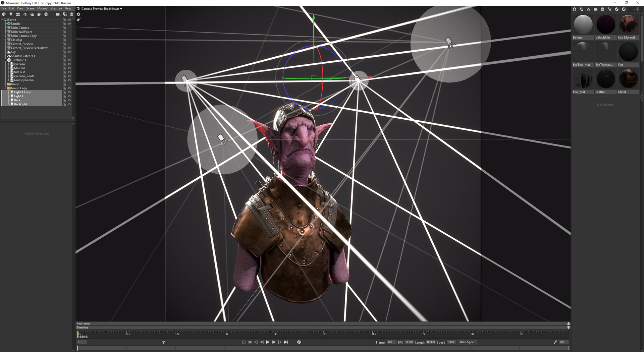Export material arrow icon
This screenshot has width=644, height=352.
tap(624, 9)
